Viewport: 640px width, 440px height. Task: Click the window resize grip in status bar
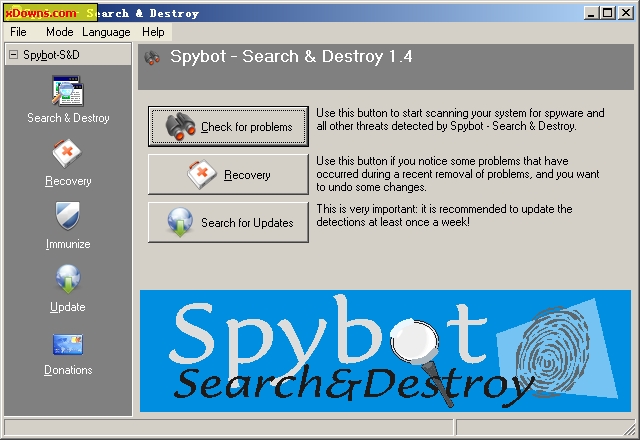tap(631, 430)
